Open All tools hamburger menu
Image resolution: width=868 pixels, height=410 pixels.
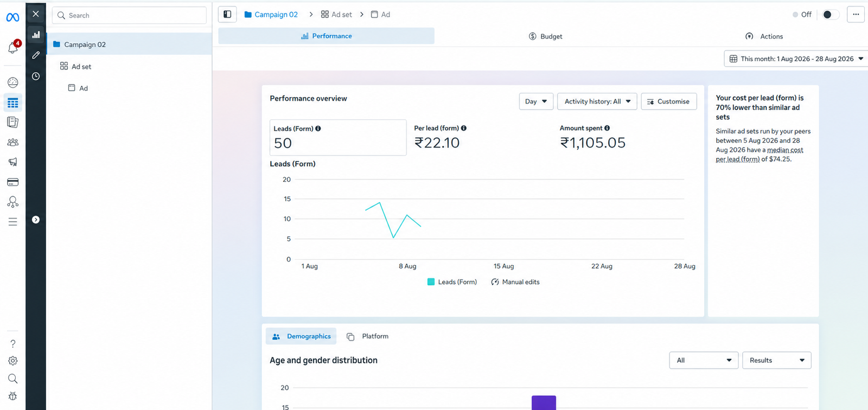[x=13, y=222]
